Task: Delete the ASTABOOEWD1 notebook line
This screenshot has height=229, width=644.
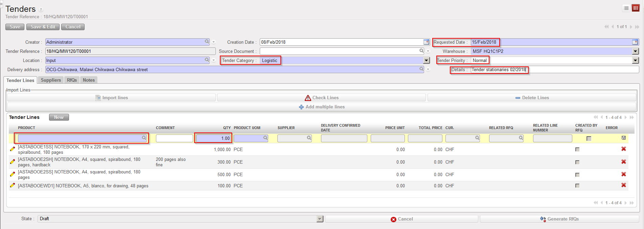Action: 624,185
